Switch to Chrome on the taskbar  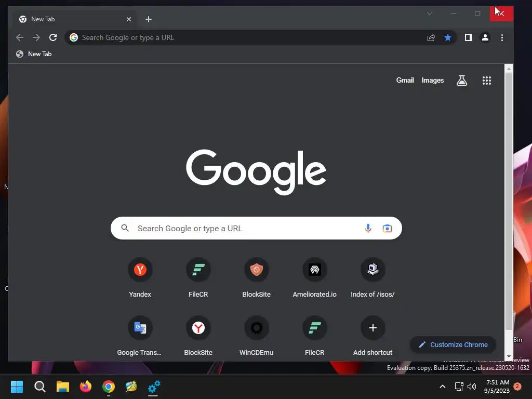109,387
